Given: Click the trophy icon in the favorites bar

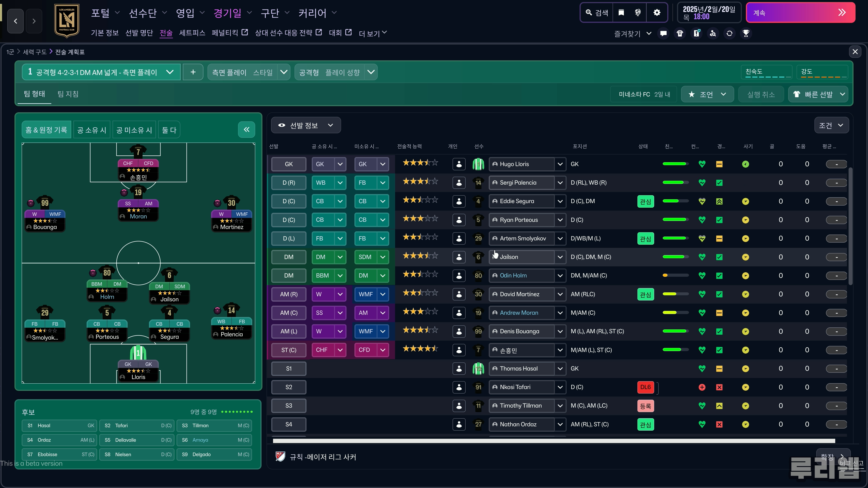Looking at the screenshot, I should tap(746, 33).
